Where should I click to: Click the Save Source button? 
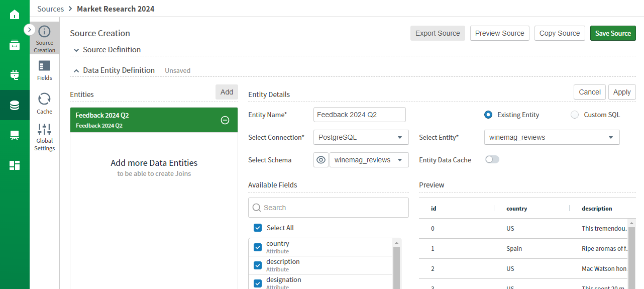(612, 33)
